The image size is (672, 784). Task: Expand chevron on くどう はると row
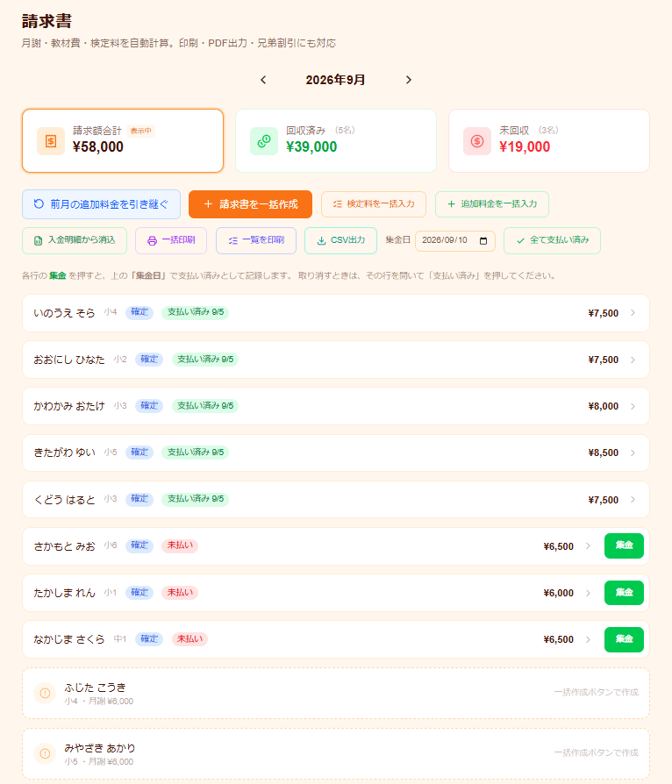(633, 500)
